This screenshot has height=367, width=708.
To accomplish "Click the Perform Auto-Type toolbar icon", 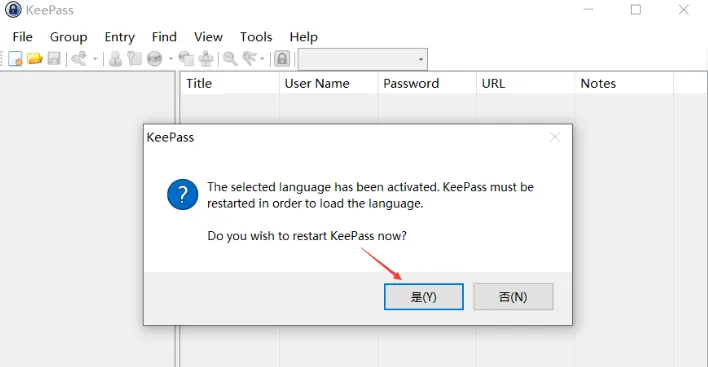I will (206, 59).
